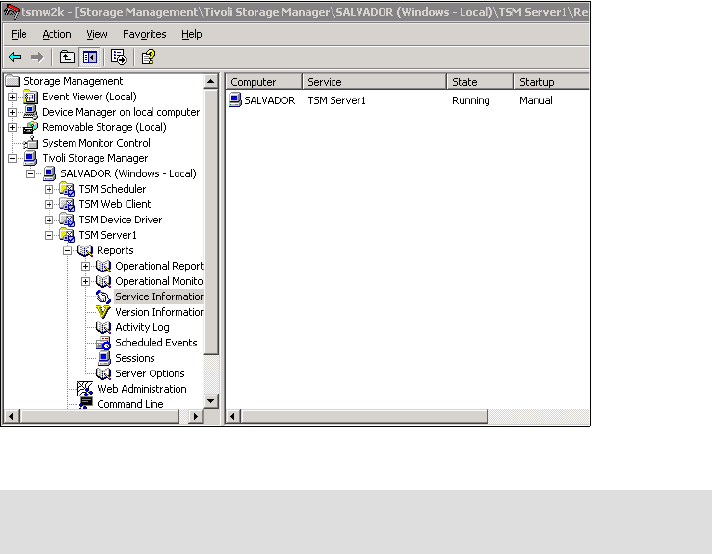Collapse the SALVADOR (Windows - Local) node
The width and height of the screenshot is (712, 554).
(x=30, y=174)
